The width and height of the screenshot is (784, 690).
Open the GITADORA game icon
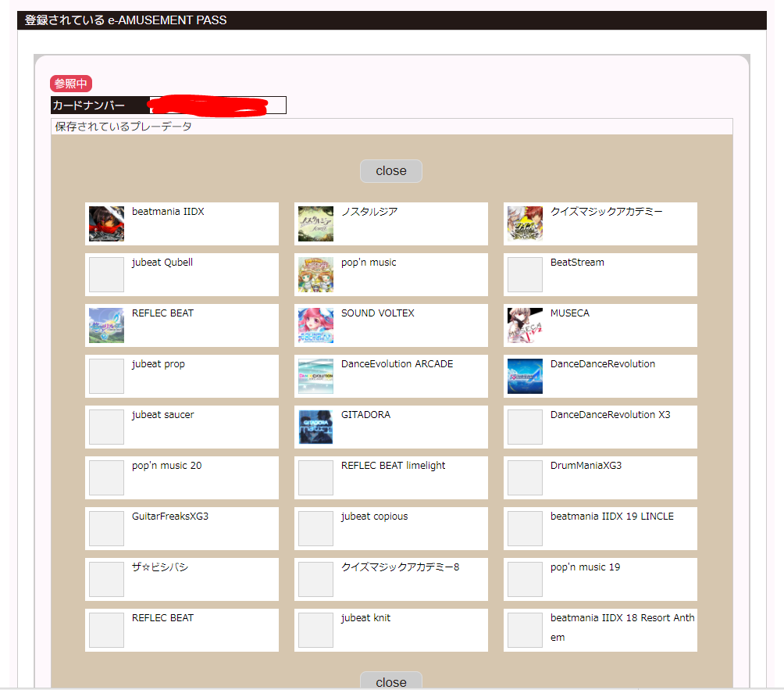click(x=315, y=427)
